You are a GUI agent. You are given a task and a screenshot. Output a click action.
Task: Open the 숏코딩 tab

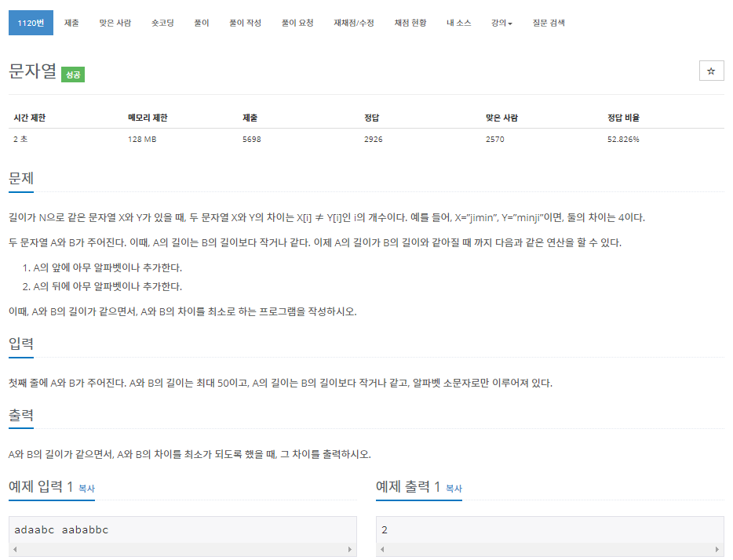(x=162, y=23)
